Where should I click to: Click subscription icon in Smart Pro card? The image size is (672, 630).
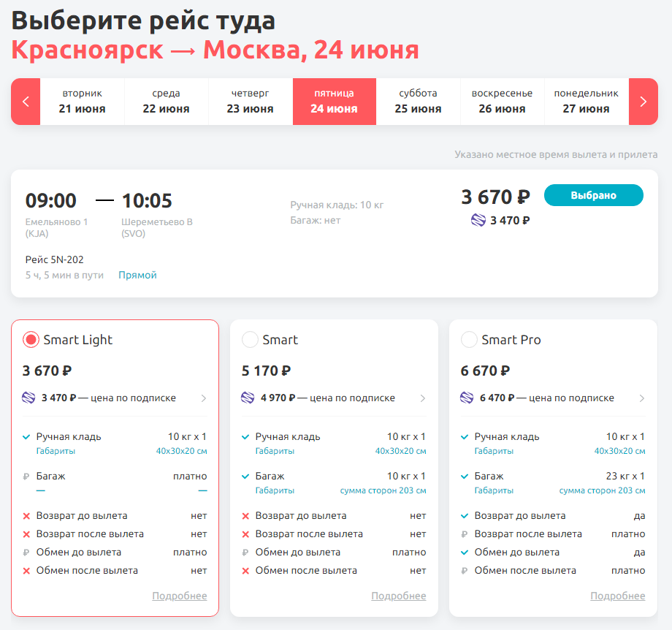click(467, 398)
